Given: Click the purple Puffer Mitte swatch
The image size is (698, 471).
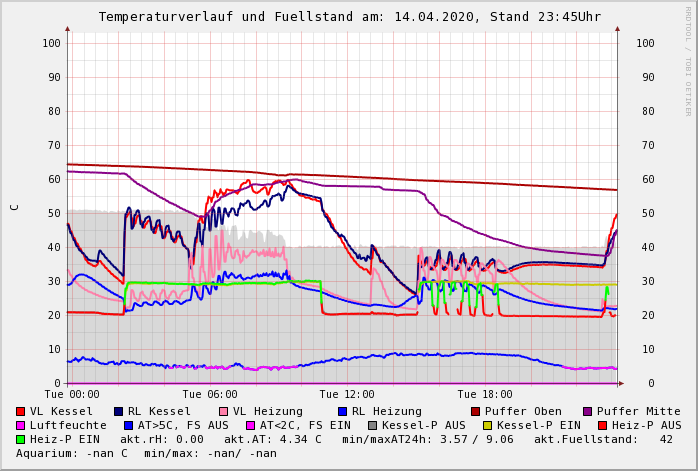Looking at the screenshot, I should pos(588,411).
